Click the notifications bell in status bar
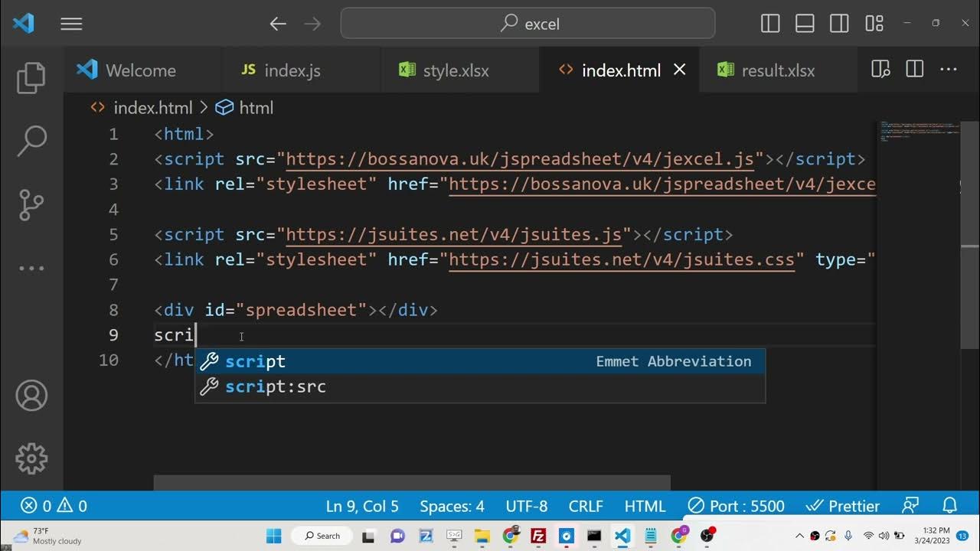980x551 pixels. 949,506
